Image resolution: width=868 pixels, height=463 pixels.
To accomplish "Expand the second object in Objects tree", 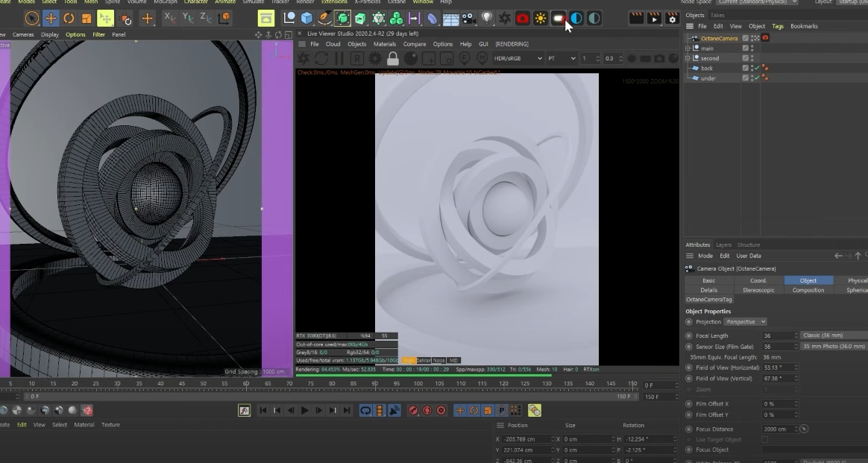I will pyautogui.click(x=688, y=58).
